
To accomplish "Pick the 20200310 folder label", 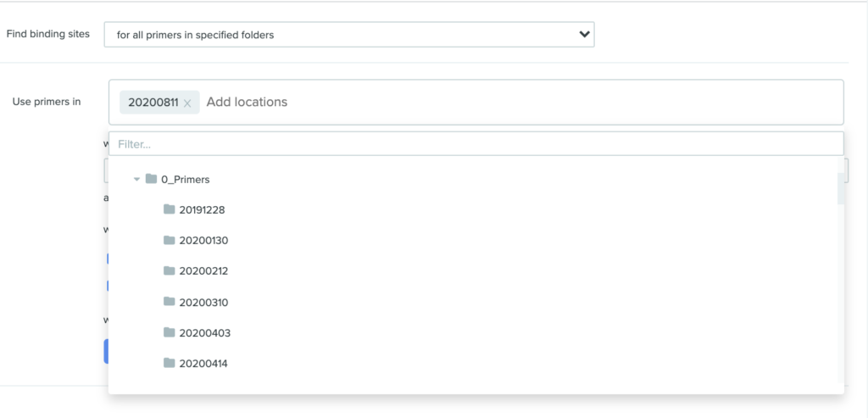I will 203,303.
